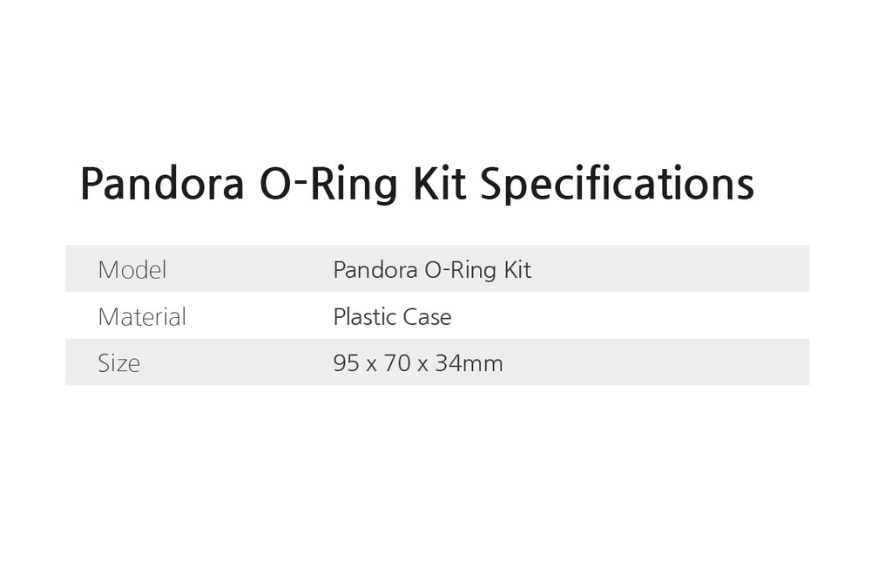Click the word "Case" in Material value
Screen dimensions: 871x588
click(428, 317)
